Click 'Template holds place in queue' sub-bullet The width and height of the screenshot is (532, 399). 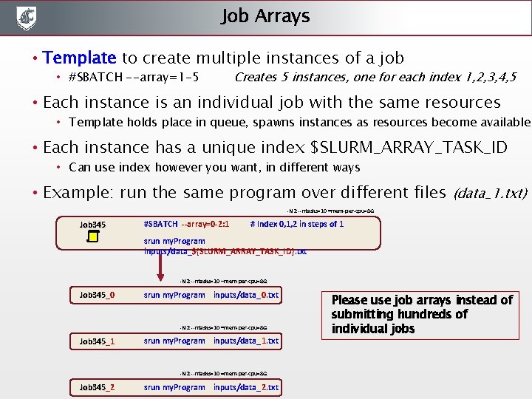299,122
